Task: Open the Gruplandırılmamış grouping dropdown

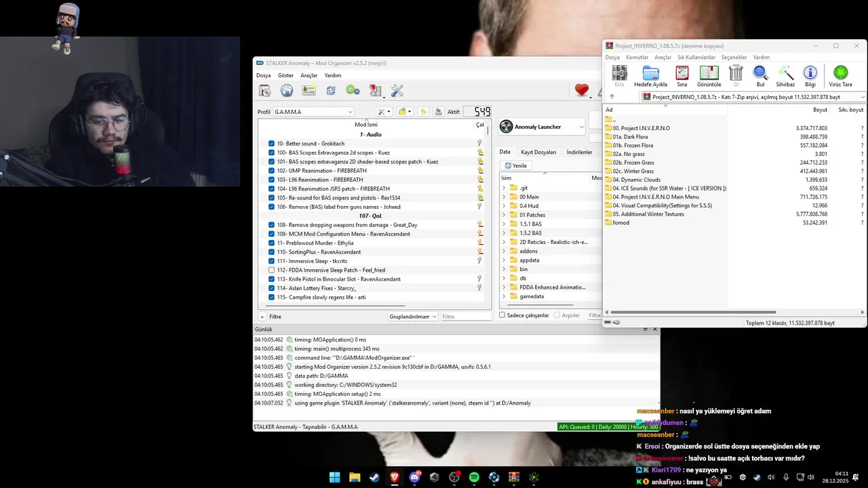Action: (x=413, y=317)
